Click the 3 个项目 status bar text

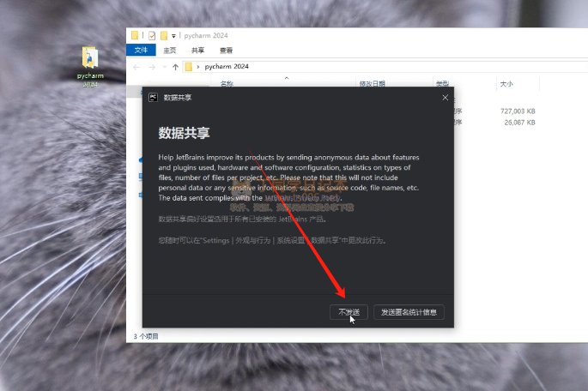(x=146, y=336)
